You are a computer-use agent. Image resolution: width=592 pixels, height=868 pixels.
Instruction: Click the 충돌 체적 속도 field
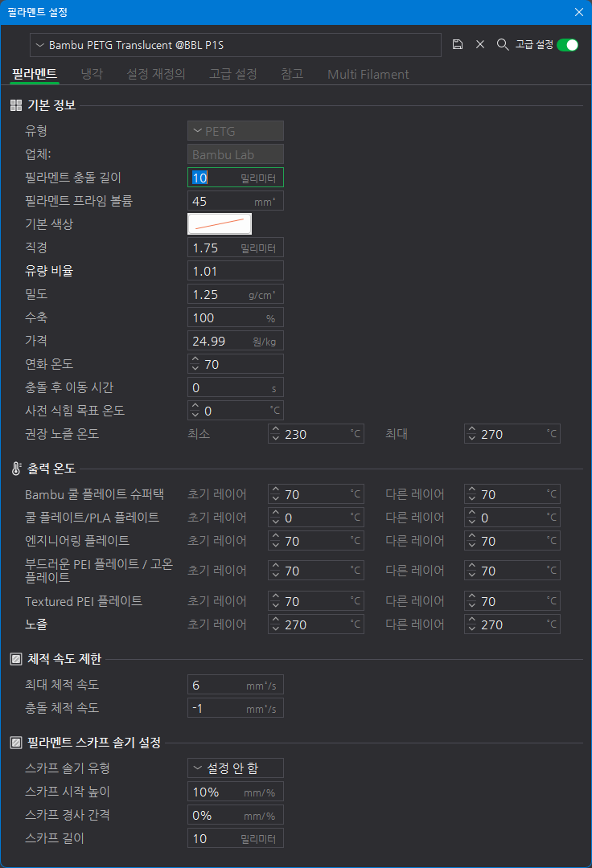point(236,708)
